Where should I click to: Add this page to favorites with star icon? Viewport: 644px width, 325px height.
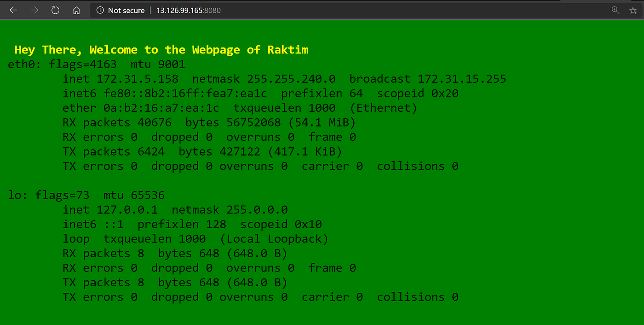633,10
